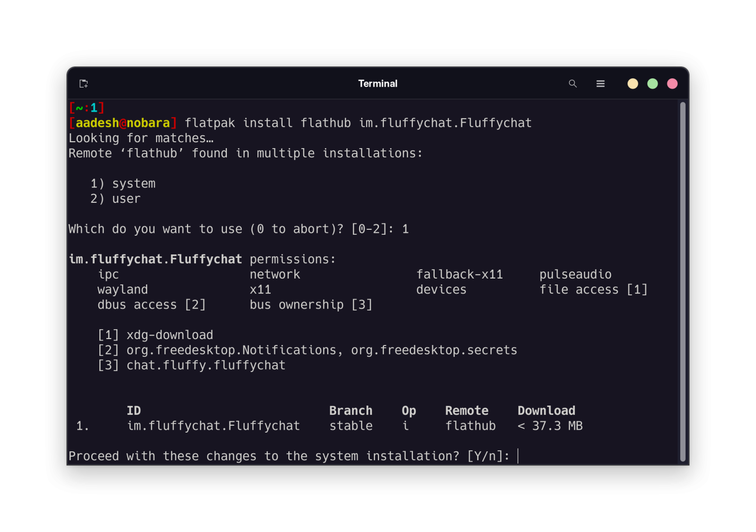Open the hamburger menu
756x532 pixels.
pos(600,84)
